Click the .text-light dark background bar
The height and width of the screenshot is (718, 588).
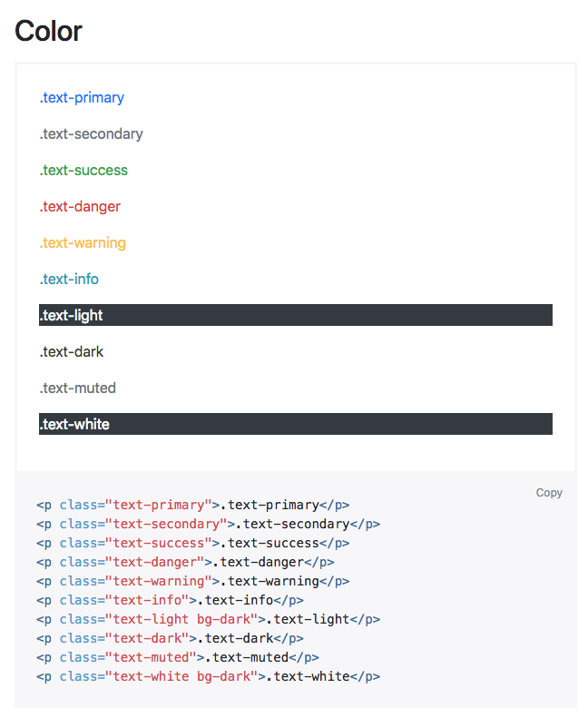(x=296, y=316)
